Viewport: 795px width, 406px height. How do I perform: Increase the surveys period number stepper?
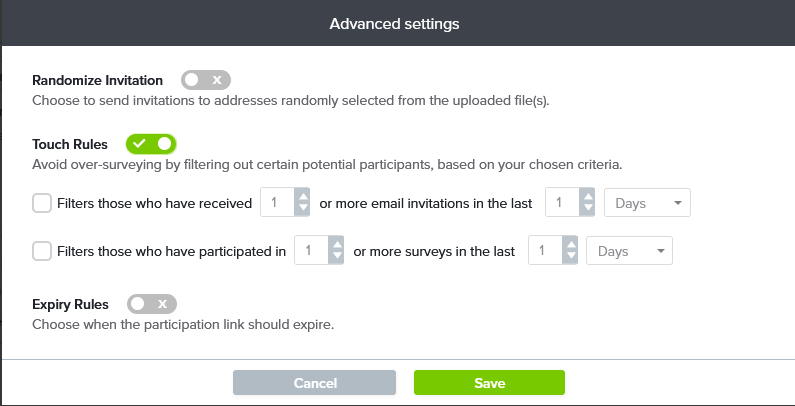pos(570,244)
